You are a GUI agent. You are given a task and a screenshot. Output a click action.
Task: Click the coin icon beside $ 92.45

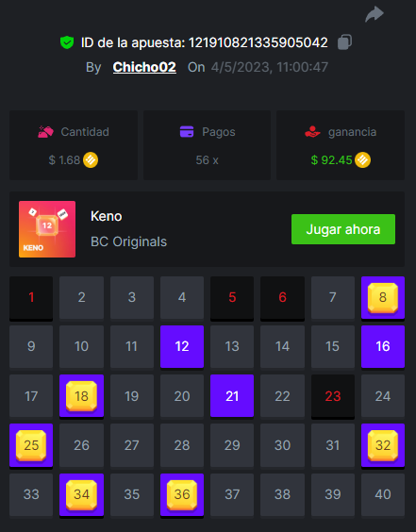tap(363, 159)
